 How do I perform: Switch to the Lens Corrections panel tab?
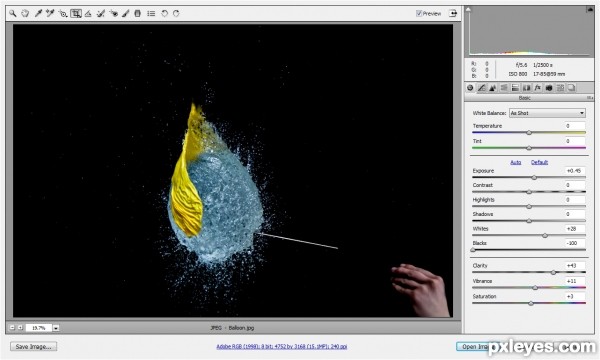(527, 88)
